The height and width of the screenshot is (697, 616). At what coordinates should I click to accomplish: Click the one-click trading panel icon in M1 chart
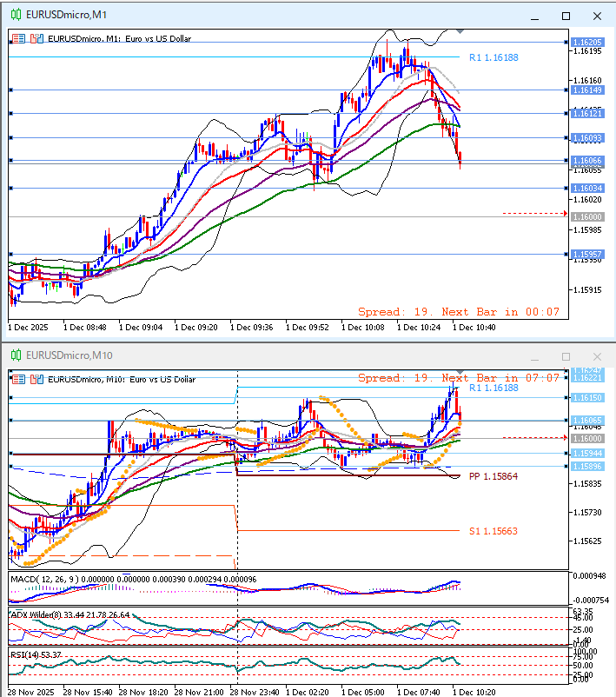click(x=18, y=38)
